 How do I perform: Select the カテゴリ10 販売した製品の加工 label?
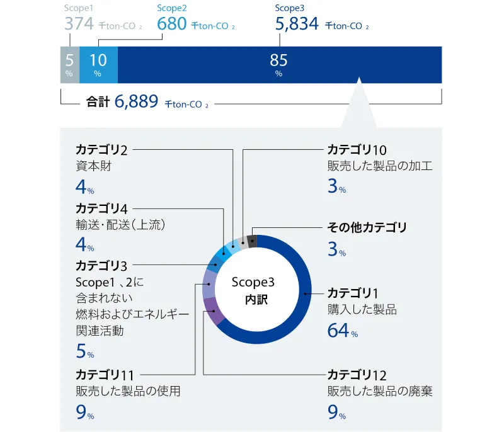(379, 158)
